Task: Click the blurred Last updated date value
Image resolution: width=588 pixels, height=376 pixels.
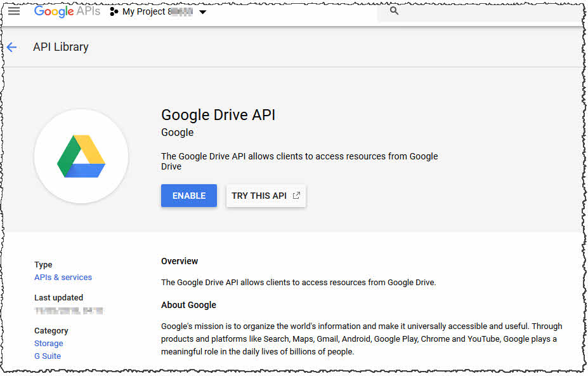Action: click(x=69, y=311)
